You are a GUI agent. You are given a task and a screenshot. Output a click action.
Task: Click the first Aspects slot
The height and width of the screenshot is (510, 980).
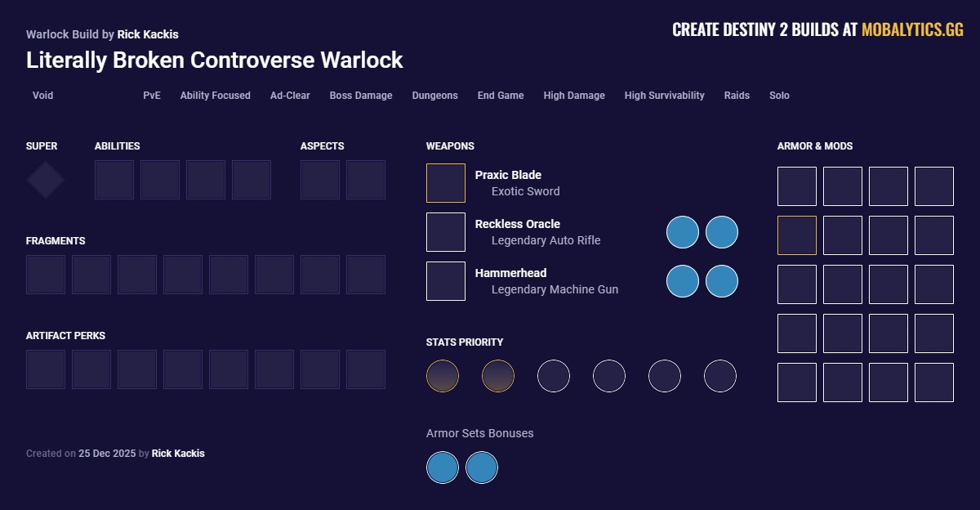pos(319,179)
